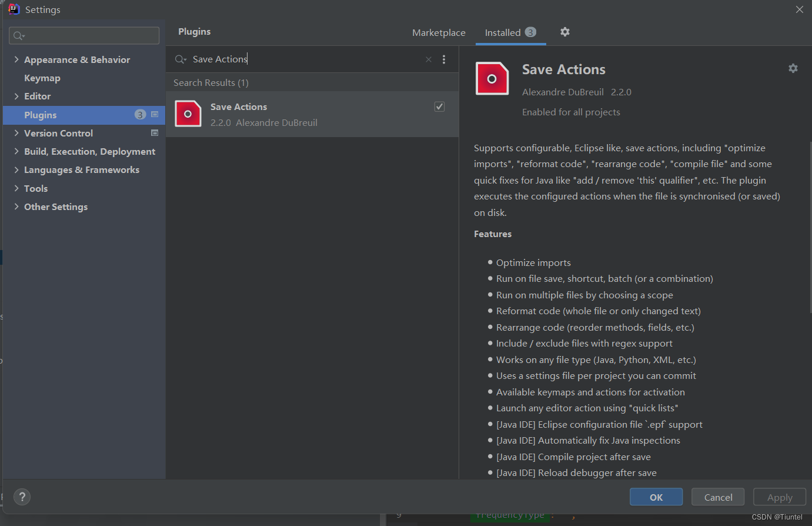Click the Launch any editor action feature line

click(x=587, y=408)
